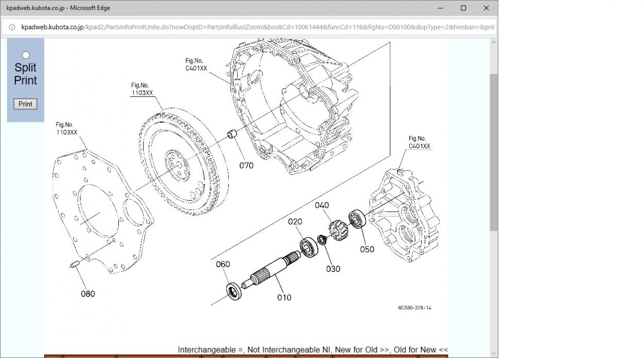Click part number 020 bearing label
Screen dimensions: 644x358
tap(295, 222)
